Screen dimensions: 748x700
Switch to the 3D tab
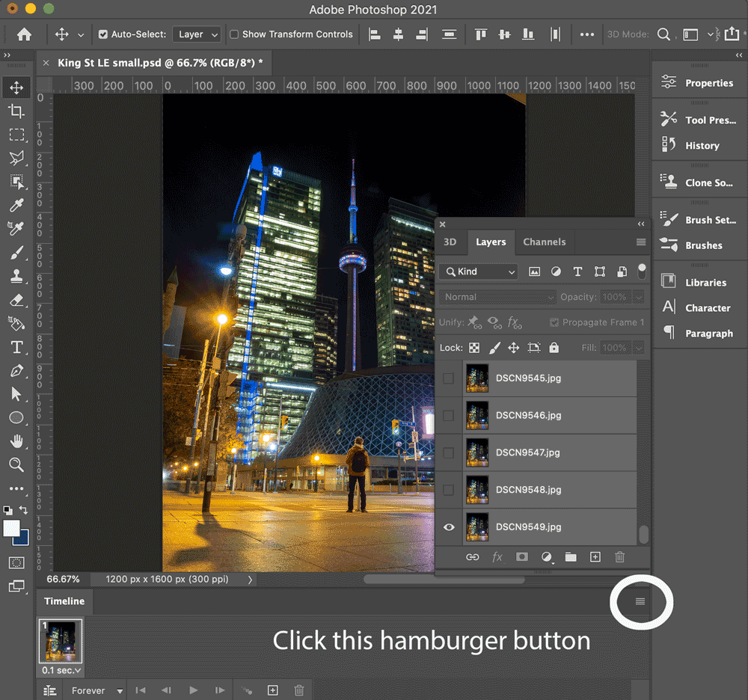(450, 242)
